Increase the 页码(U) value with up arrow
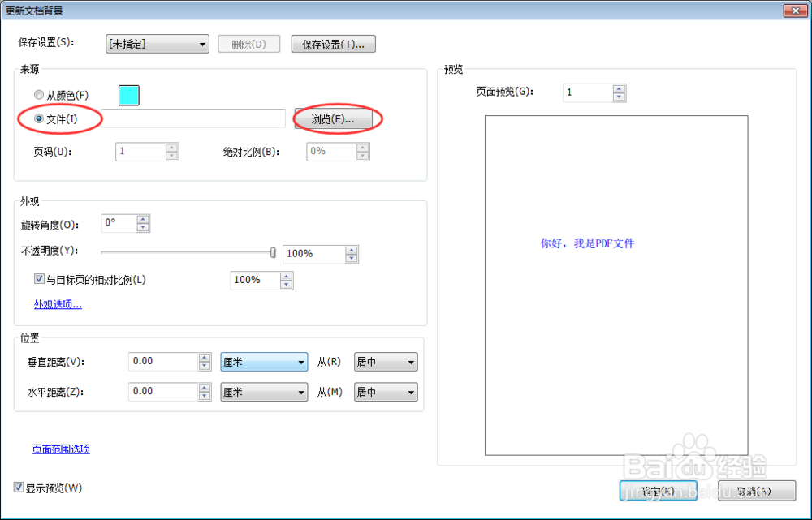The width and height of the screenshot is (812, 520). click(172, 148)
